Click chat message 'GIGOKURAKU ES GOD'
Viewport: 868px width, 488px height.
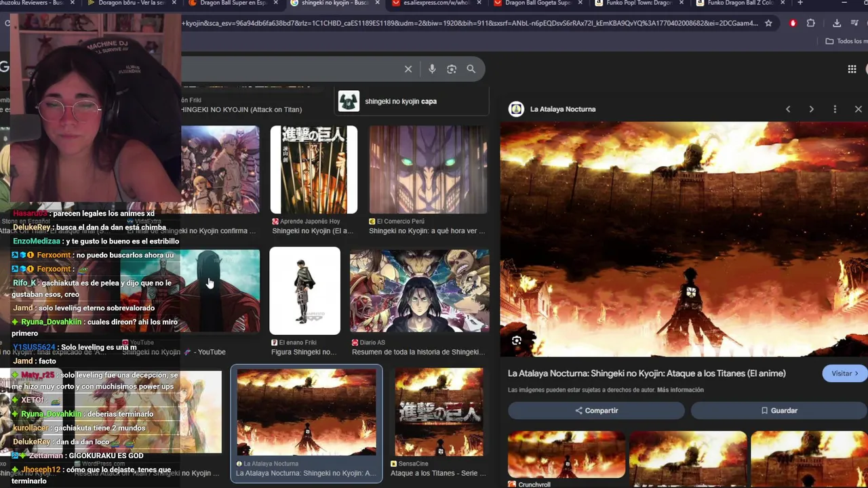coord(106,456)
